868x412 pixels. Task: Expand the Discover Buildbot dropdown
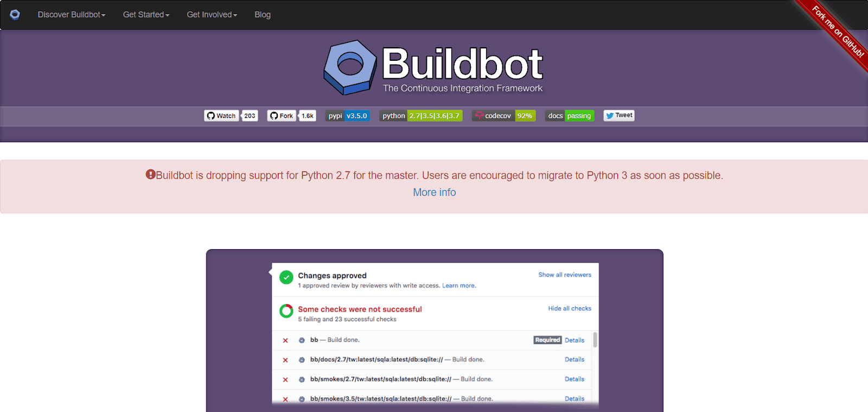(x=71, y=15)
